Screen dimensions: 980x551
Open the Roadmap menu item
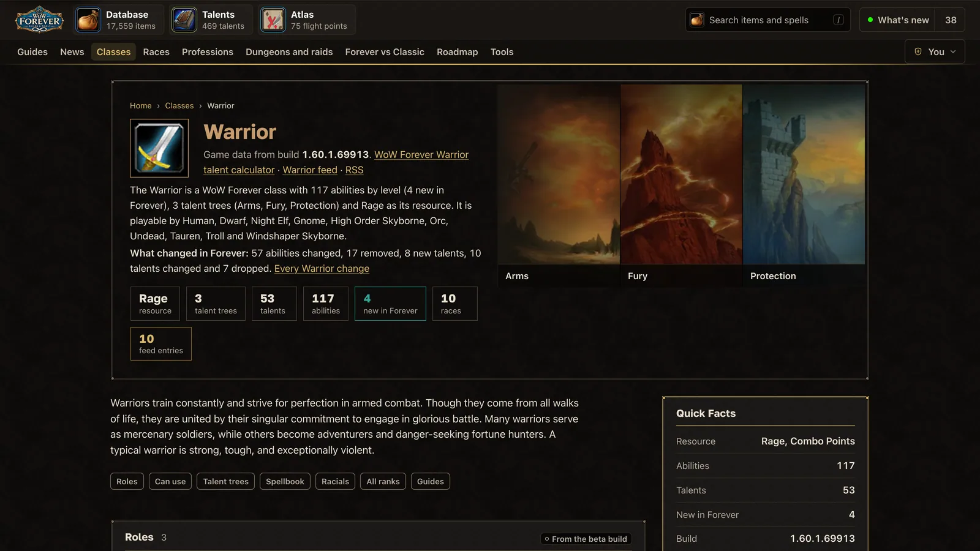(457, 52)
